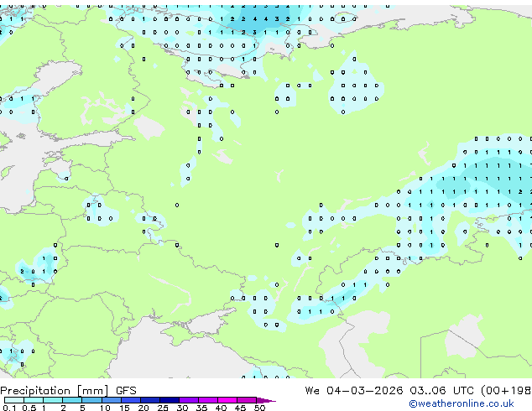
Task: Click the dark navy swatch between 25 and 30
Action: coord(170,400)
